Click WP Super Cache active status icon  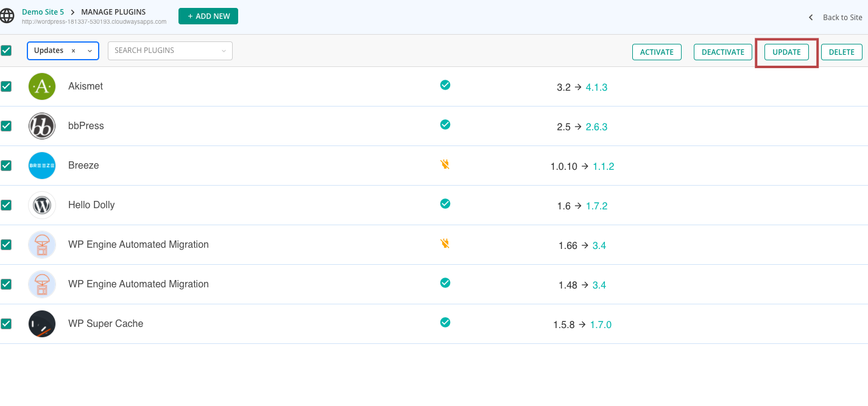coord(445,323)
